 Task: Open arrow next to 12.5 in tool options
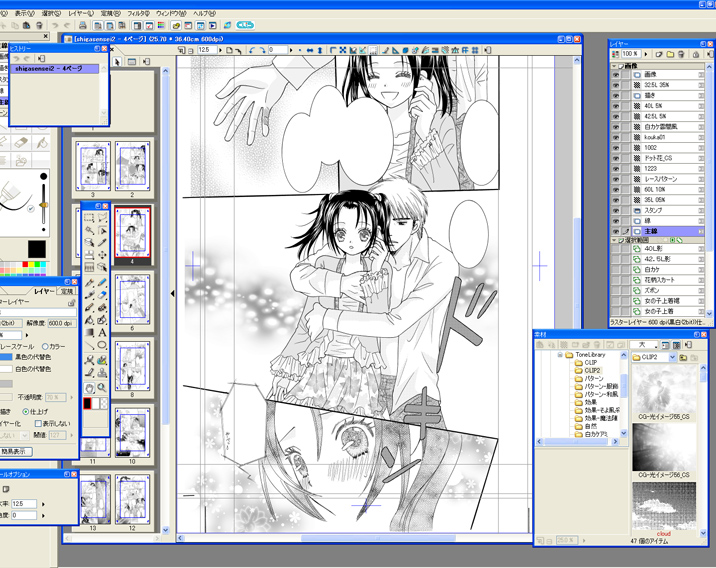point(43,504)
